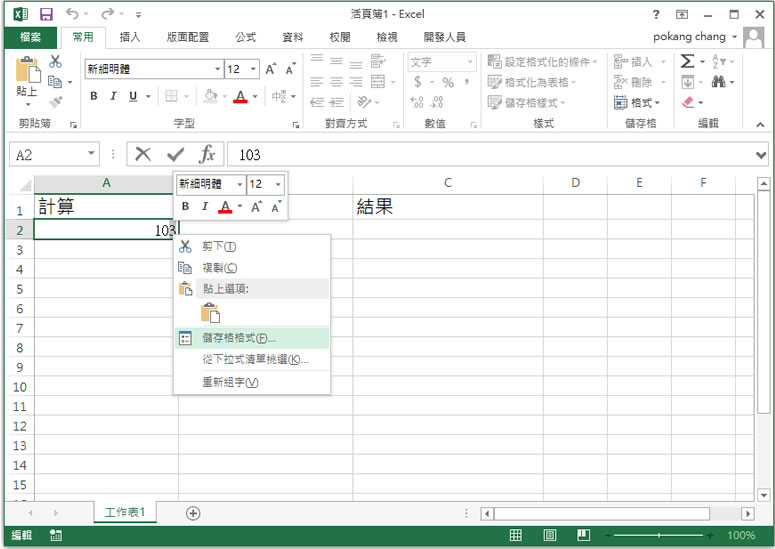775x549 pixels.
Task: Click Wrap Text icon in alignment group
Action: tap(378, 61)
